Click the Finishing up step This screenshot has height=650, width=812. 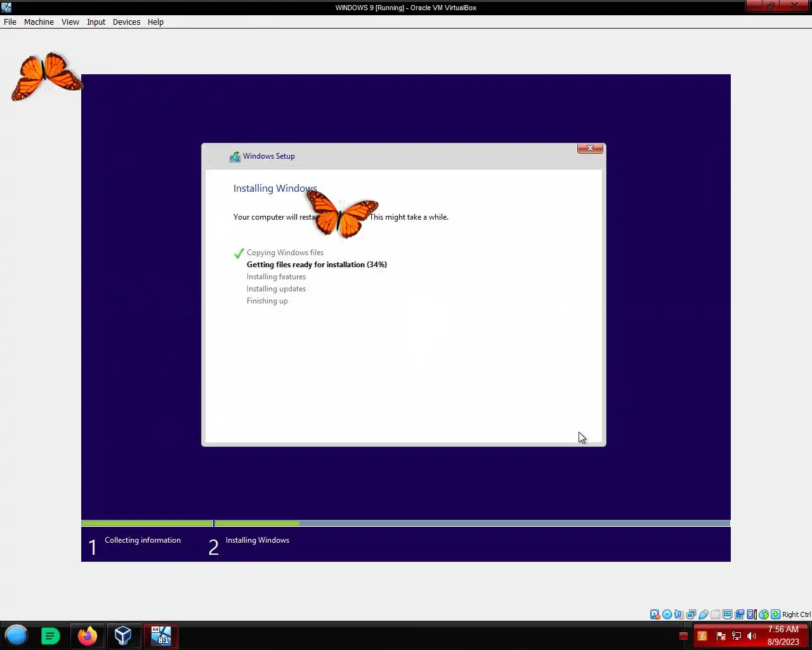click(267, 301)
